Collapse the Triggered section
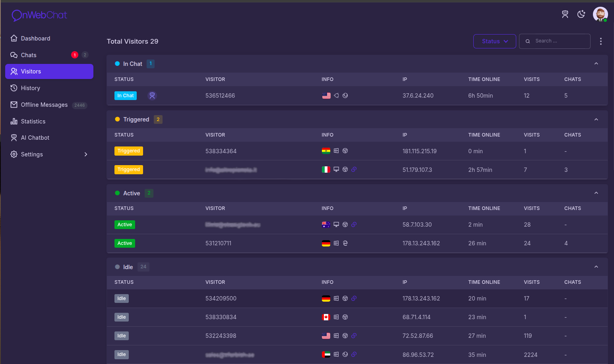The image size is (614, 364). pyautogui.click(x=596, y=119)
